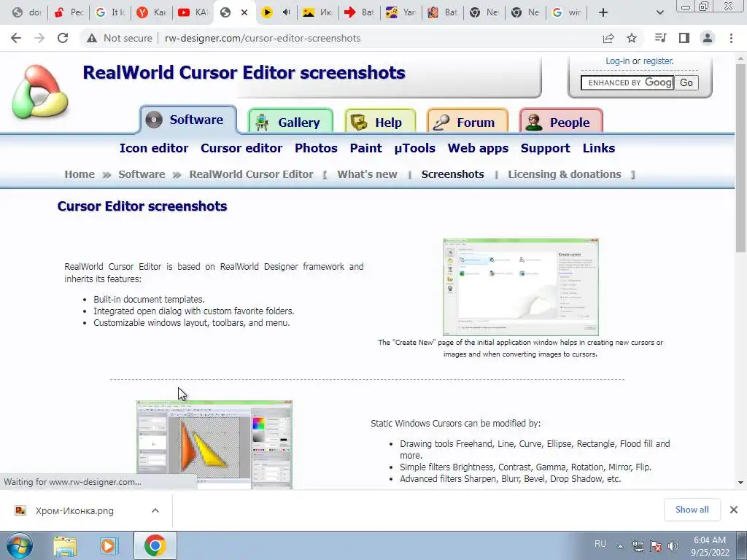
Task: Click Software in the breadcrumb
Action: point(142,174)
